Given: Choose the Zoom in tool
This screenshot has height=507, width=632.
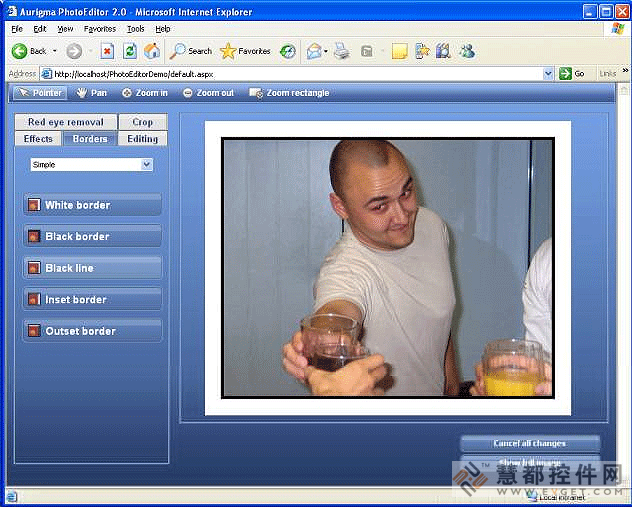Looking at the screenshot, I should click(x=145, y=93).
